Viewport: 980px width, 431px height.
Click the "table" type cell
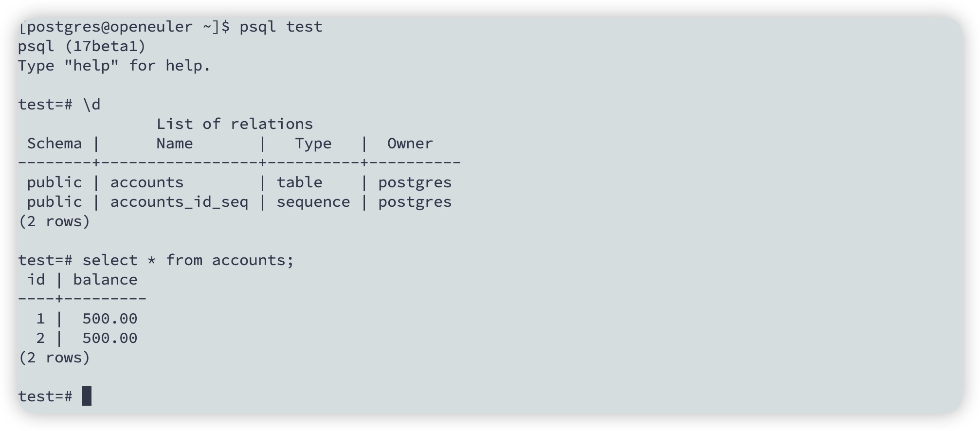pos(299,182)
